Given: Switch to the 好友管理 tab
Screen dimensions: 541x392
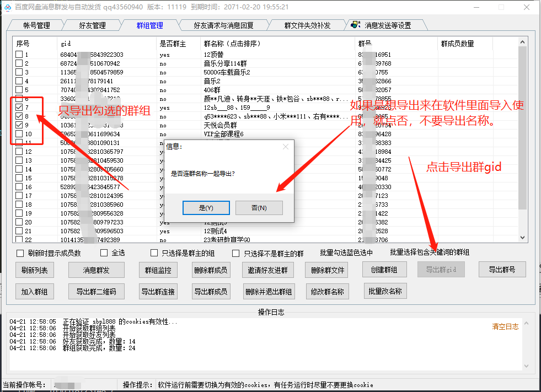Looking at the screenshot, I should point(93,24).
